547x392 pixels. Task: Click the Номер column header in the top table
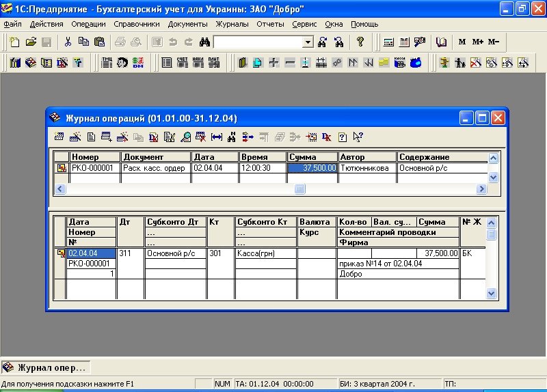pos(95,157)
